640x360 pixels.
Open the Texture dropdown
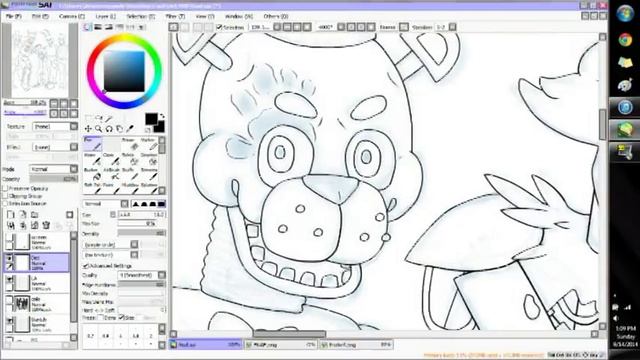(55, 127)
